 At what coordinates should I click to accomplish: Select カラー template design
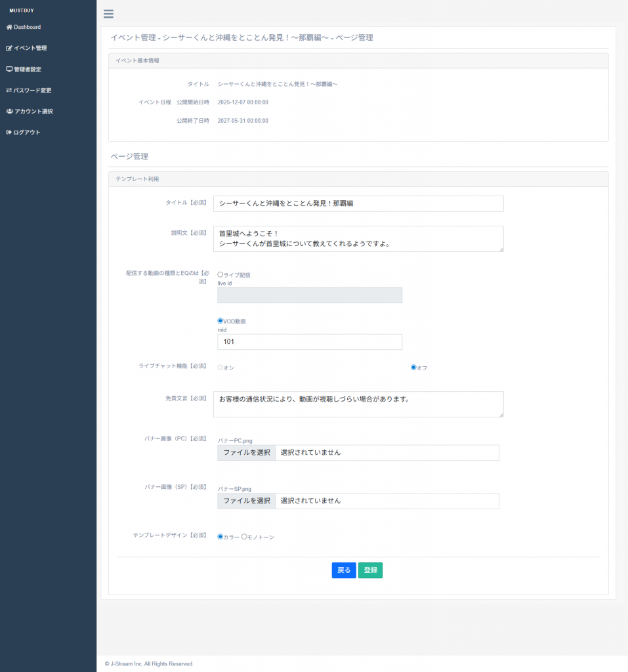click(220, 536)
